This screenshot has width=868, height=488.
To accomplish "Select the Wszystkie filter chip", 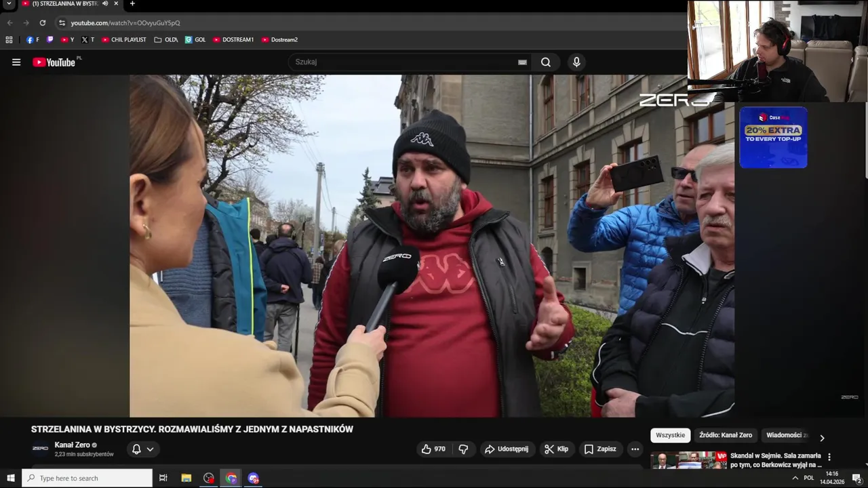I will pos(670,435).
